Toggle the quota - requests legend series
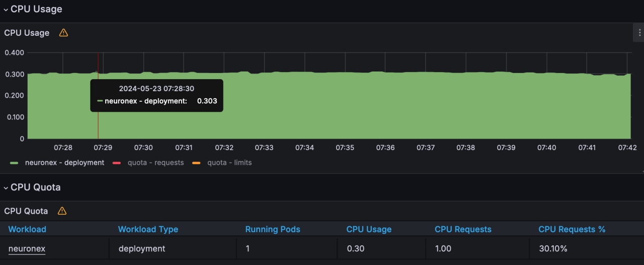The image size is (644, 265). pyautogui.click(x=155, y=163)
